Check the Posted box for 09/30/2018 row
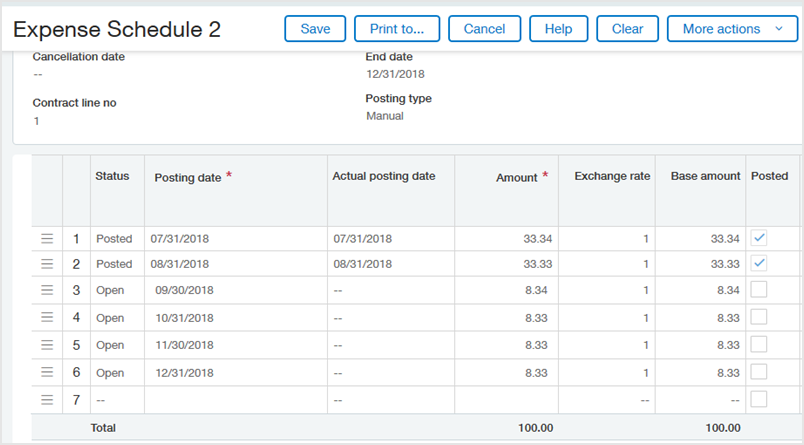This screenshot has width=804, height=445. coord(760,290)
